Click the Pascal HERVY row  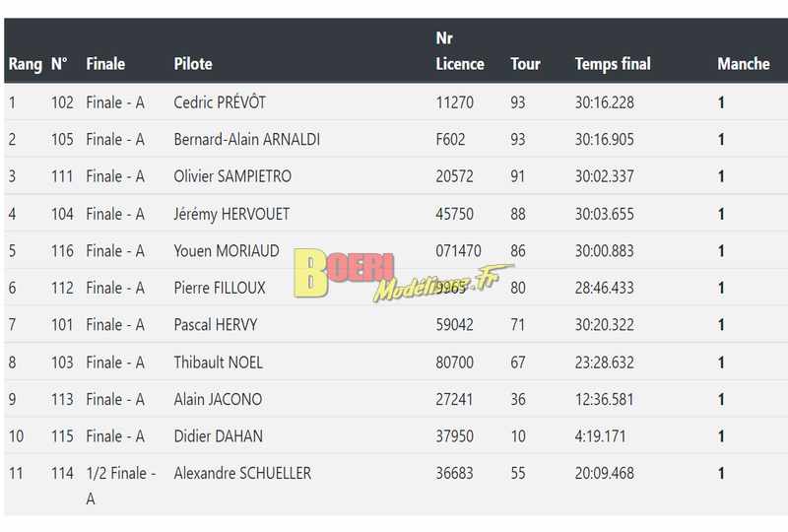[396, 325]
